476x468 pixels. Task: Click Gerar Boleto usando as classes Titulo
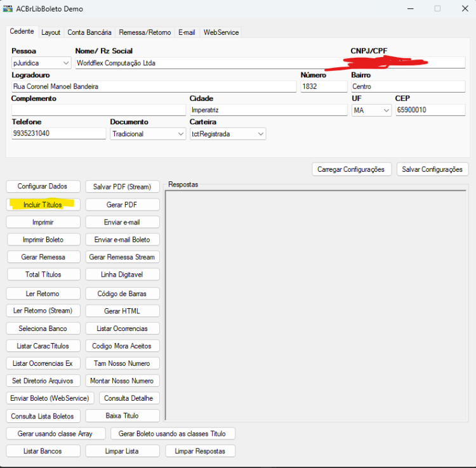pyautogui.click(x=173, y=434)
